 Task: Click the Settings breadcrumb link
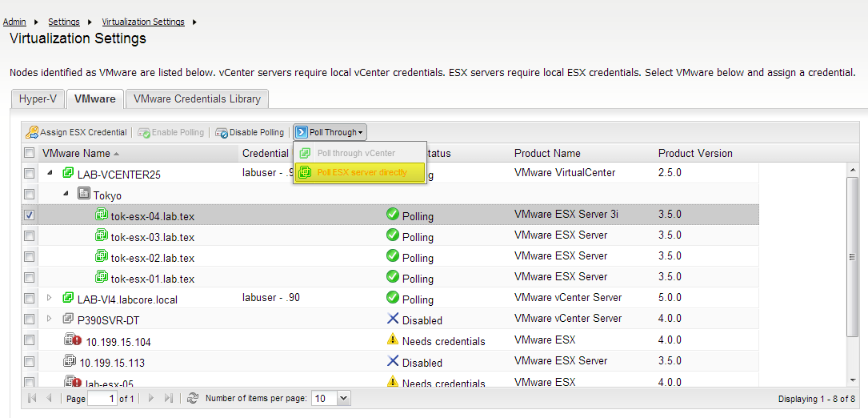(x=64, y=22)
